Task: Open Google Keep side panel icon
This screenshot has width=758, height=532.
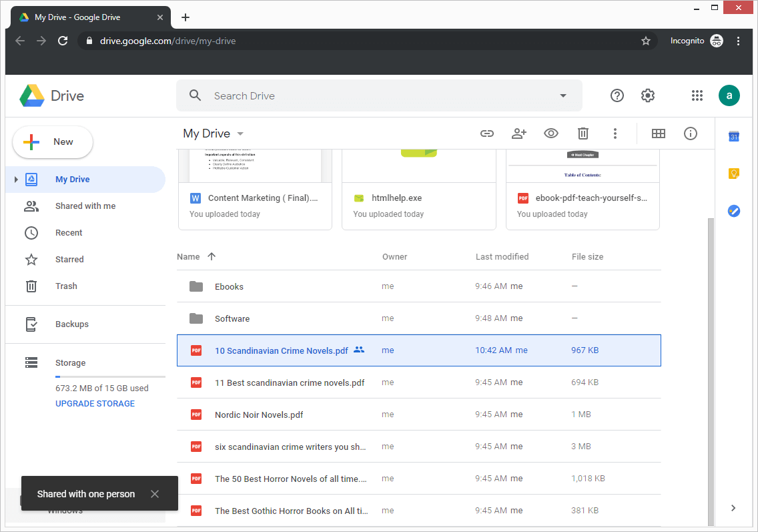Action: click(734, 173)
